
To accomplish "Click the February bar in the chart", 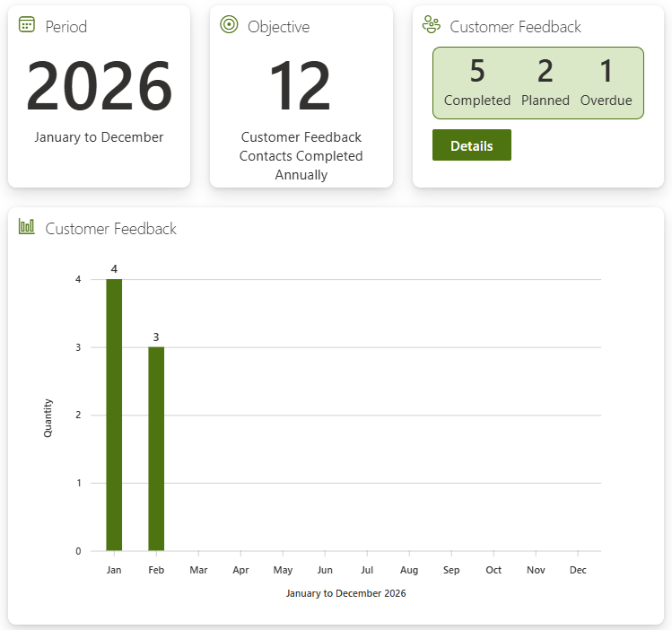I will coord(156,449).
